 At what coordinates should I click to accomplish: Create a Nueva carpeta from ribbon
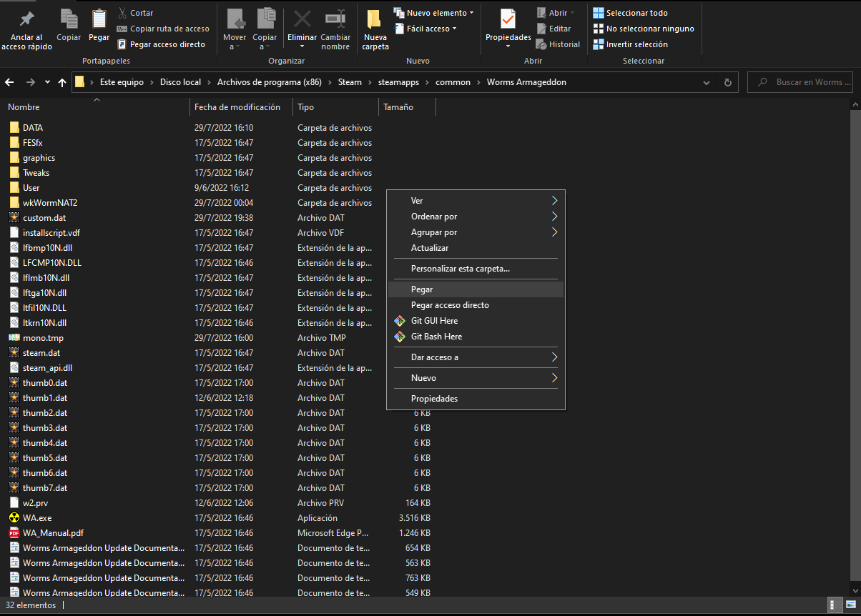click(375, 29)
